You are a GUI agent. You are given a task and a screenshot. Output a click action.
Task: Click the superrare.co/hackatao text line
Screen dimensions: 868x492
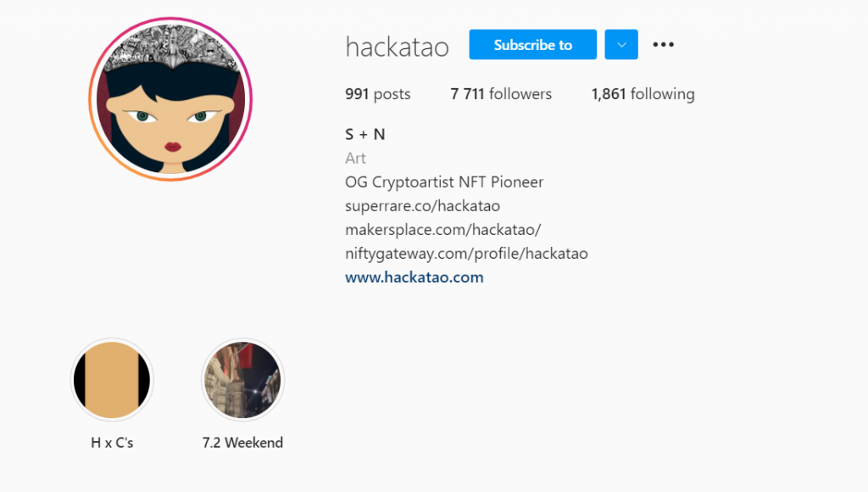point(422,205)
